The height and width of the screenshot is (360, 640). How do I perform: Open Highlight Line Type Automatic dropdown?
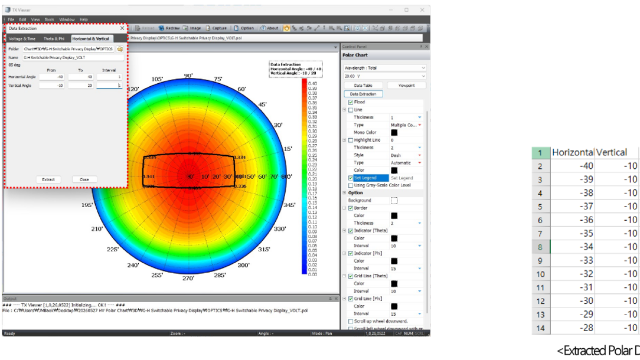click(420, 163)
